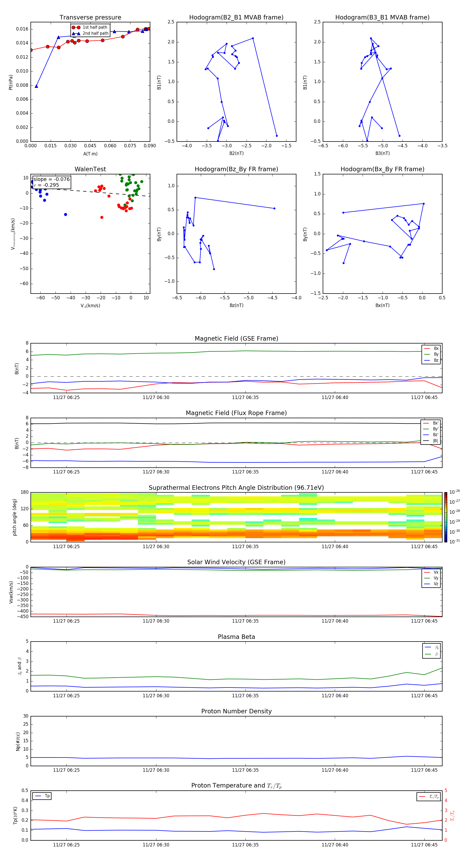Select the 'Tp' legend entry
Viewport: 473px width, 868px height.
pyautogui.click(x=42, y=796)
